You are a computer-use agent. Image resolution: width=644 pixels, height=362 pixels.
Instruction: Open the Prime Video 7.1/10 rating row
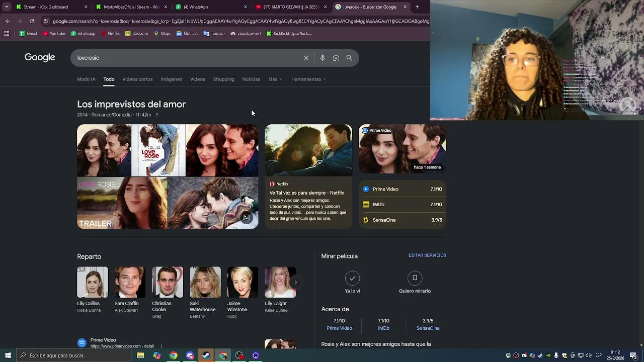click(x=403, y=189)
